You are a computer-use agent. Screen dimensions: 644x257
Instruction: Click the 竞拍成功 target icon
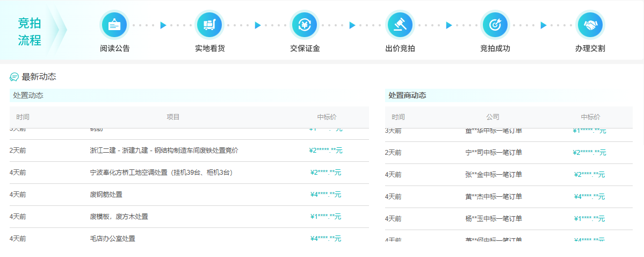tap(495, 25)
